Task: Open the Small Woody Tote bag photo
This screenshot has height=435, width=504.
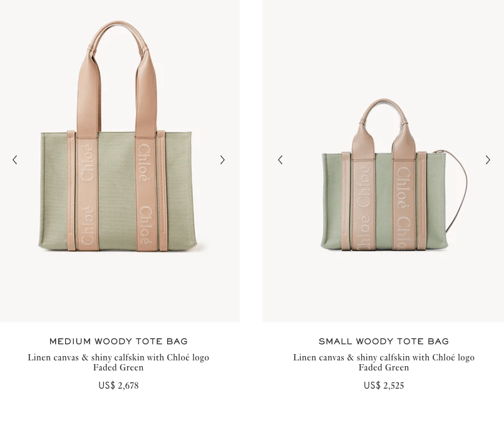Action: [x=383, y=161]
